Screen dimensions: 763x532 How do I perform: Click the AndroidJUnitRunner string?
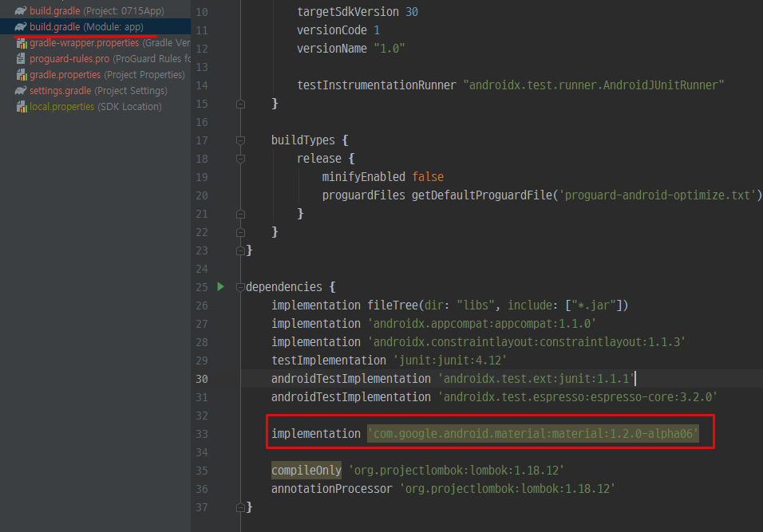594,85
